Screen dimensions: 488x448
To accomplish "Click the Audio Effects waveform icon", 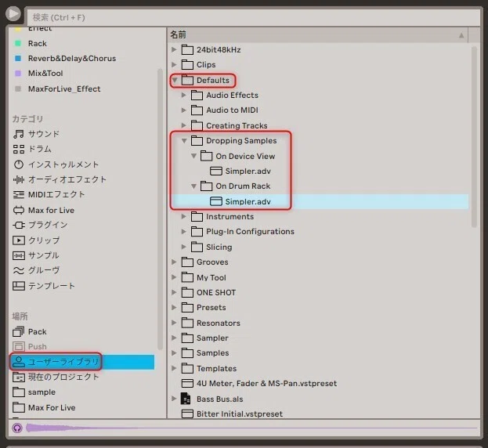I will (18, 179).
